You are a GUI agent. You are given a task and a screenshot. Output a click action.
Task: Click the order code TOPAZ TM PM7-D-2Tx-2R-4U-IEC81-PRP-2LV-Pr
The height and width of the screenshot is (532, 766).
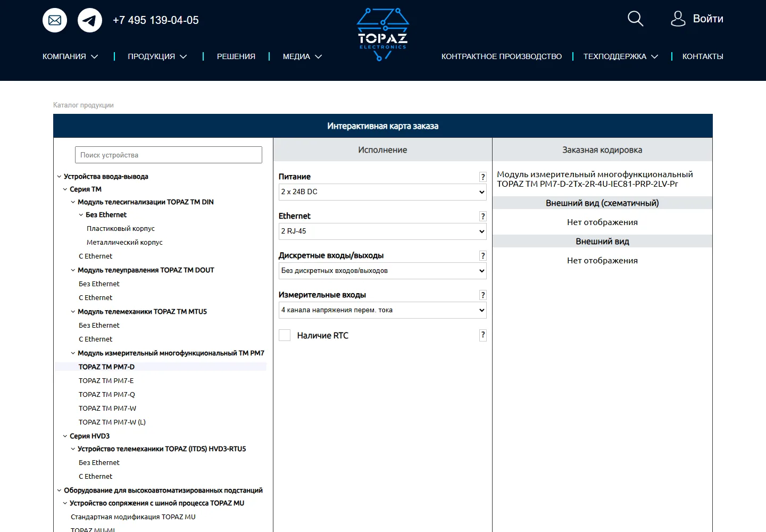[587, 184]
